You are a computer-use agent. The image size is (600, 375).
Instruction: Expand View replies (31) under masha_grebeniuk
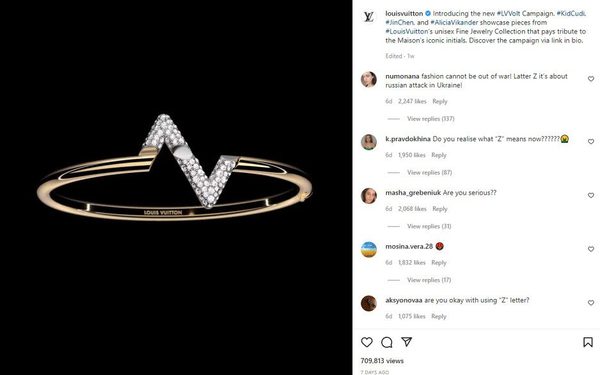[x=429, y=227]
